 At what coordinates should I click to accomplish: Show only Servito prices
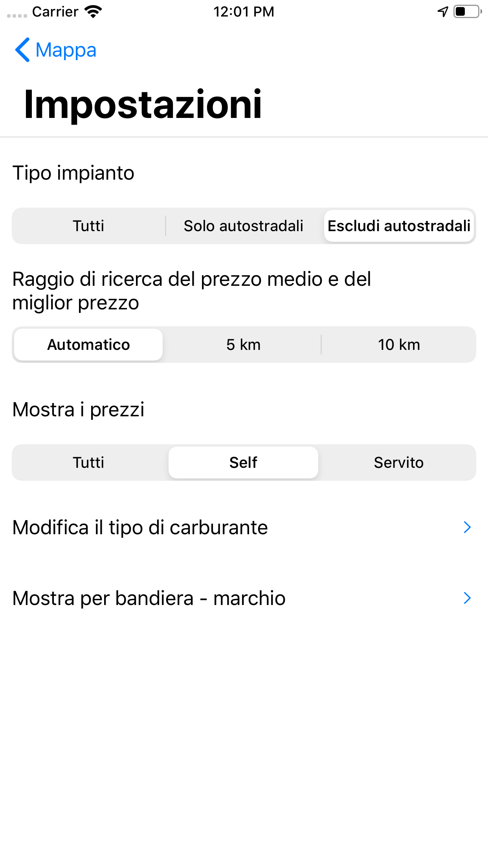399,463
